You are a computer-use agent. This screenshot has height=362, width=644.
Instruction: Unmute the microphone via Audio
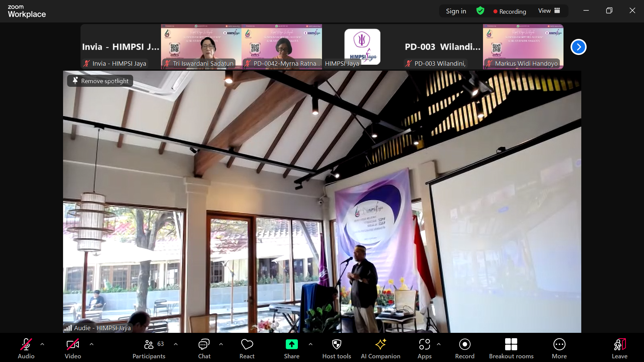26,349
